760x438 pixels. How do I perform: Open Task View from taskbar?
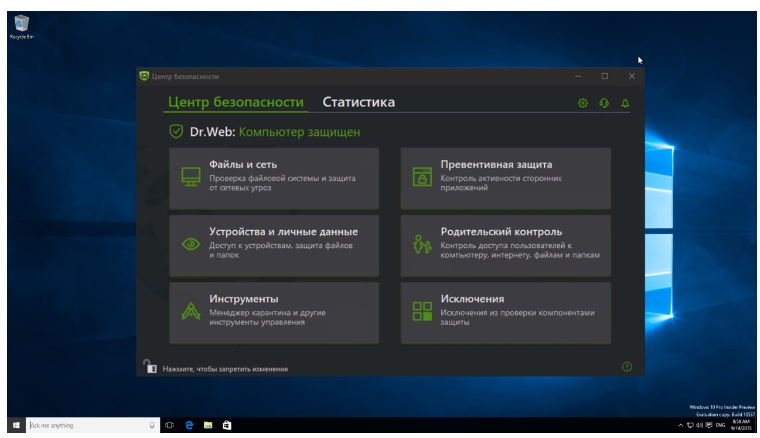click(x=169, y=425)
